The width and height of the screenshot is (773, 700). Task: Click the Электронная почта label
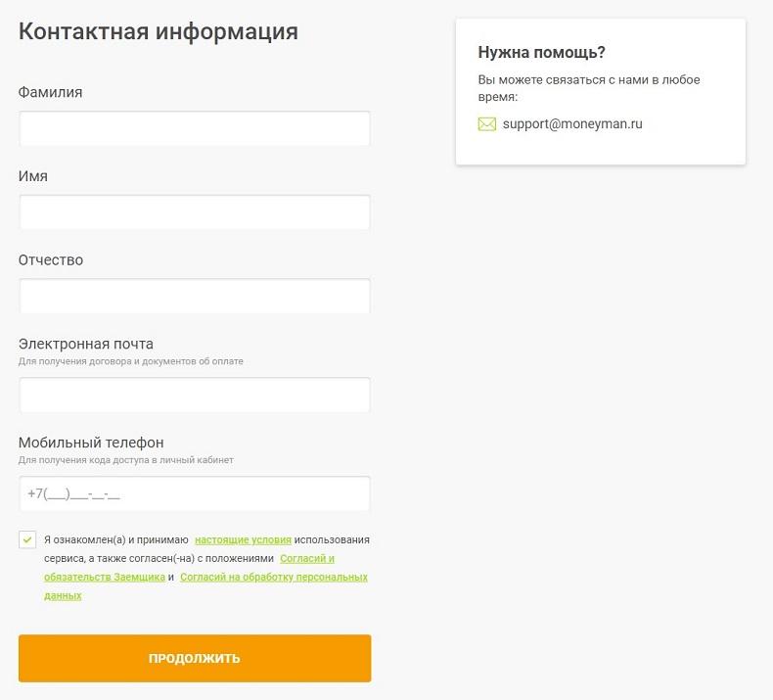(x=86, y=344)
